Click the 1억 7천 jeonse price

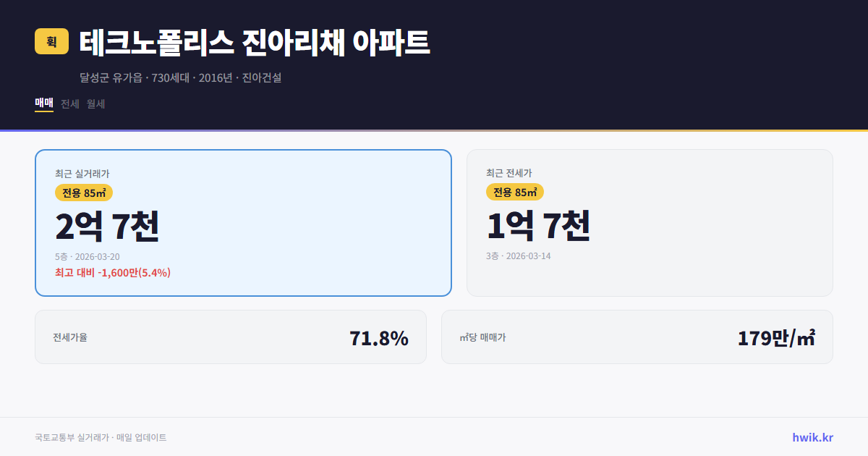[539, 227]
